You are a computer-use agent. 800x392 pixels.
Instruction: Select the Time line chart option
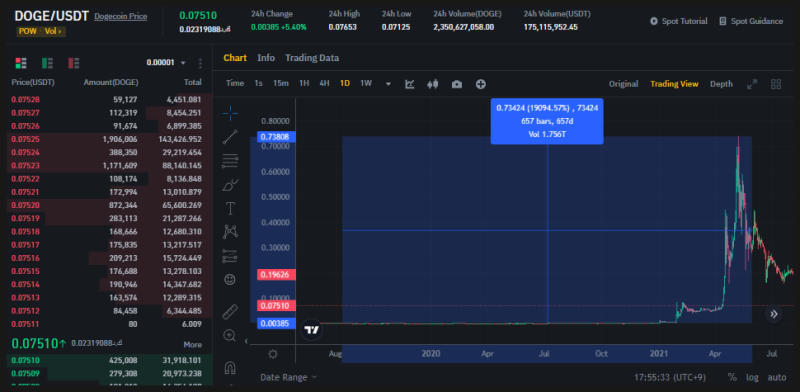point(235,83)
